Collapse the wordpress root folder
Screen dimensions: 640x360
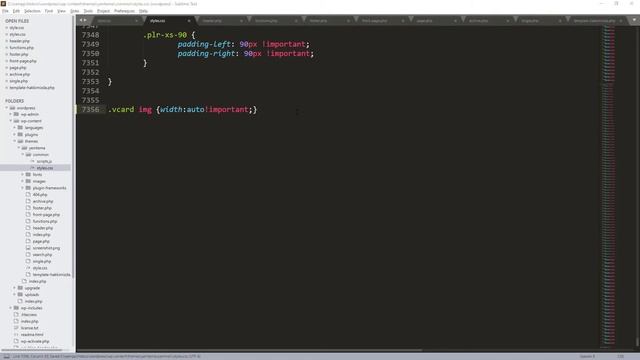[7, 108]
